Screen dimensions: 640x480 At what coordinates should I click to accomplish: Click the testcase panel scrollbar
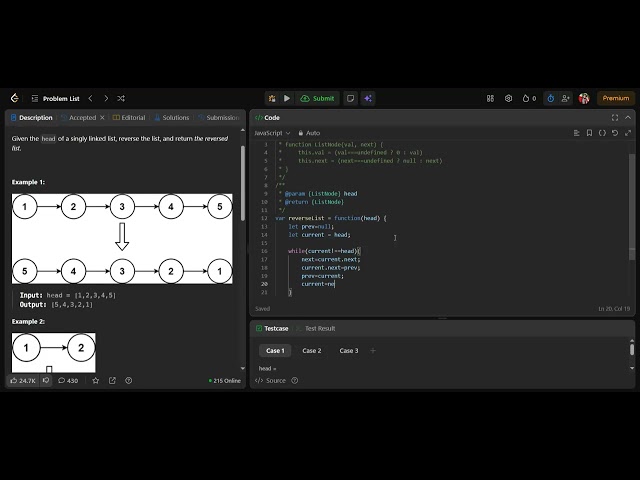[x=632, y=349]
